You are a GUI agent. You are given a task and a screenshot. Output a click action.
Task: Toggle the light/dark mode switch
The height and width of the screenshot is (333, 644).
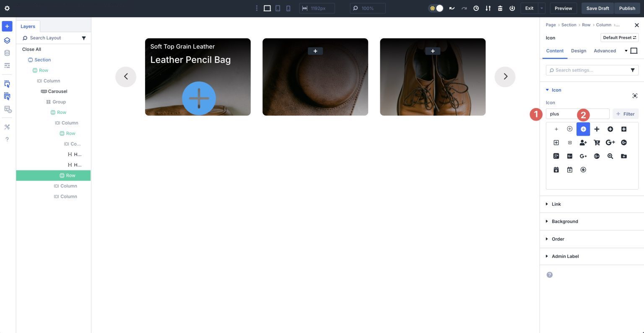coord(436,8)
